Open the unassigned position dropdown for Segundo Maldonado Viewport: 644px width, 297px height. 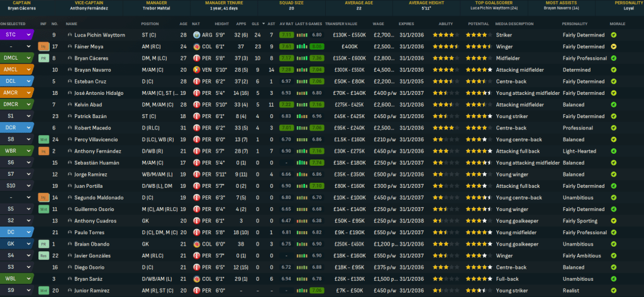tap(16, 198)
